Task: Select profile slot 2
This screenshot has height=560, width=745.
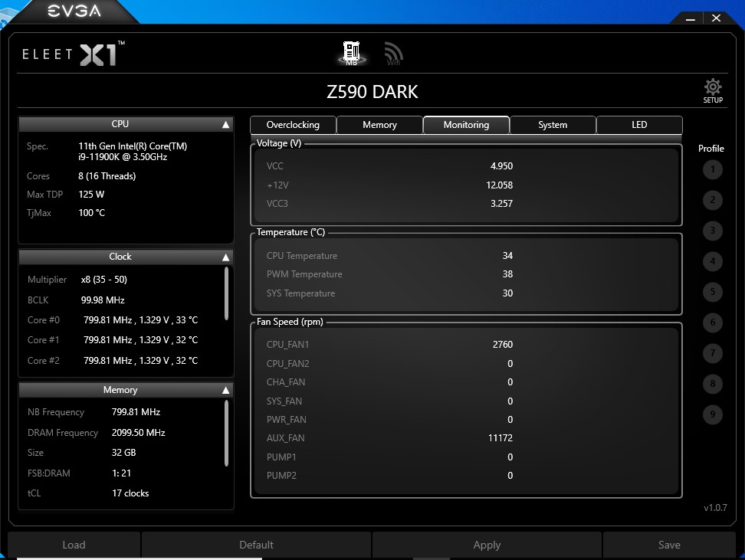Action: coord(712,200)
